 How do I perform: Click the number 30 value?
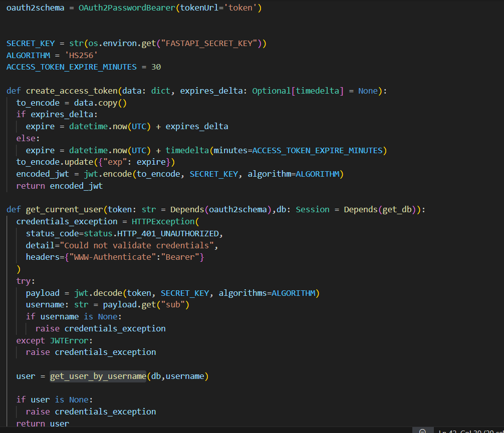[156, 67]
